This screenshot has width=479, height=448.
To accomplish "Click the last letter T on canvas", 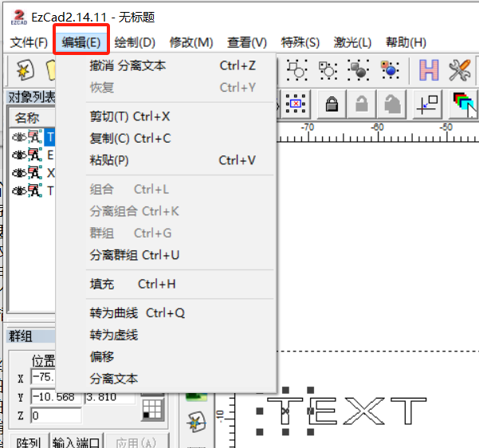I will [x=408, y=411].
